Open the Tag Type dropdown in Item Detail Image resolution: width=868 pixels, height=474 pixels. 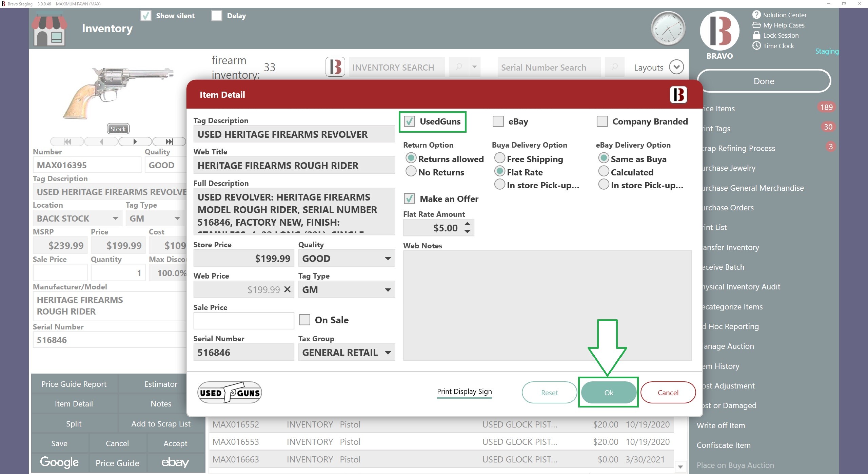click(388, 290)
